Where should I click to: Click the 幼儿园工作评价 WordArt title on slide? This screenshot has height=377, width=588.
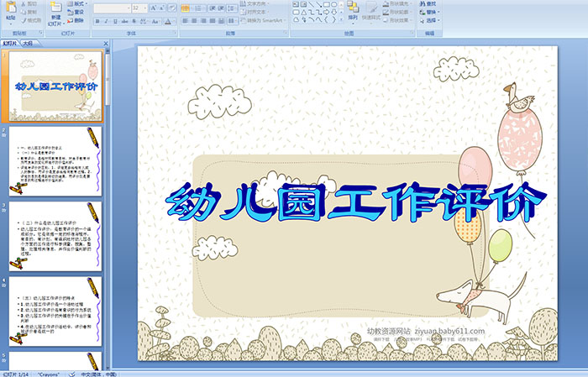click(355, 202)
